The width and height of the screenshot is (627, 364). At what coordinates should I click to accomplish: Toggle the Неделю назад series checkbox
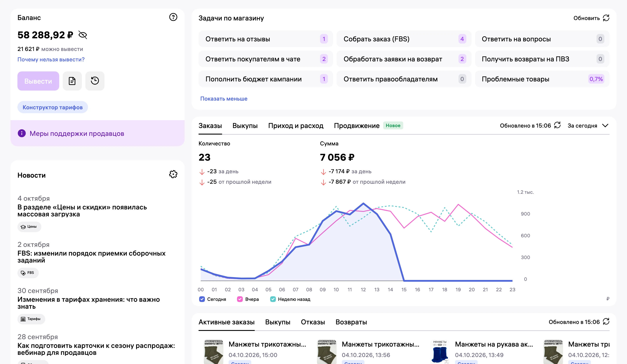[273, 299]
